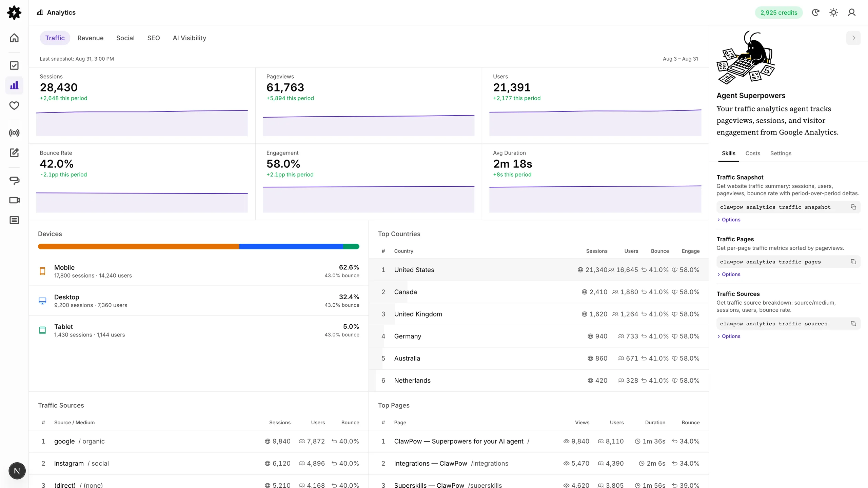This screenshot has height=488, width=868.
Task: Click the refresh history icon in header
Action: tap(815, 13)
